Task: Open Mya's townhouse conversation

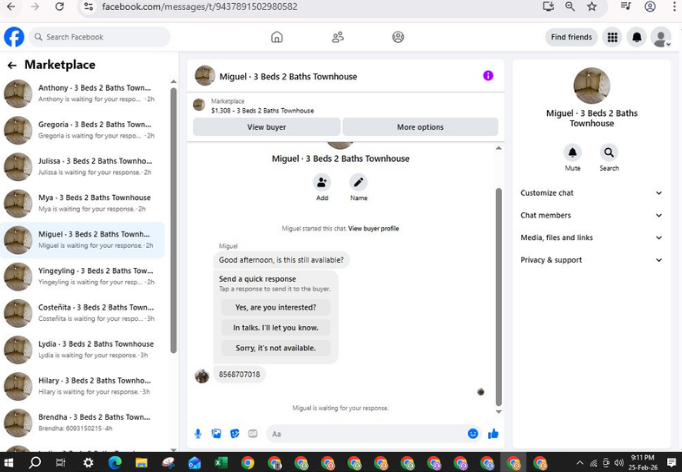Action: tap(83, 203)
